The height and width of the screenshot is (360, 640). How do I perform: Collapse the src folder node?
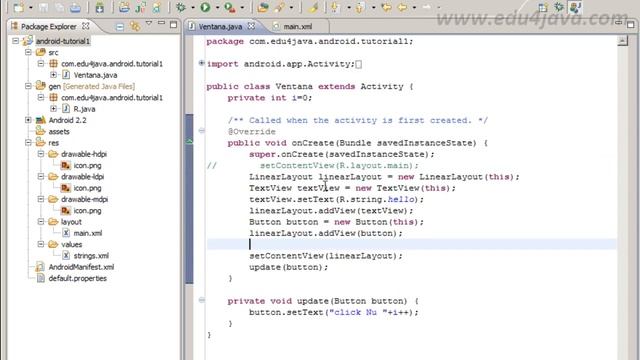(x=28, y=52)
